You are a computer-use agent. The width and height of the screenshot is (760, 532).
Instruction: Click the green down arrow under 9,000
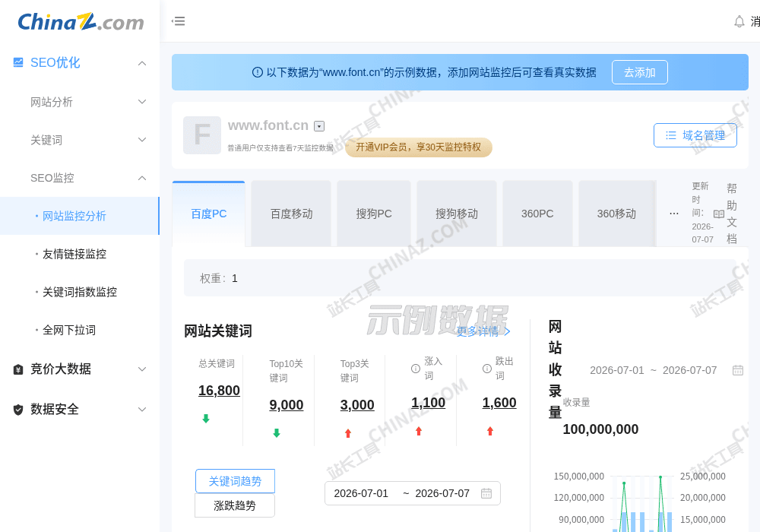click(277, 432)
